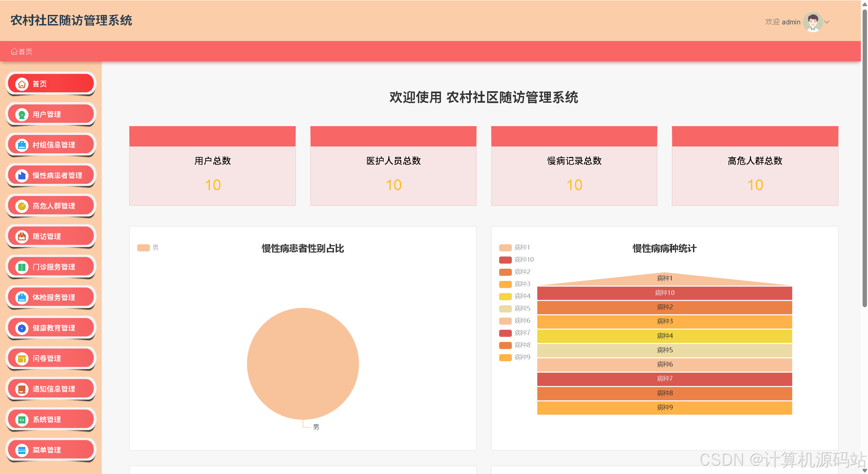Viewport: 868px width, 474px height.
Task: Click the 慢病记录总数 statistic card
Action: pos(574,166)
